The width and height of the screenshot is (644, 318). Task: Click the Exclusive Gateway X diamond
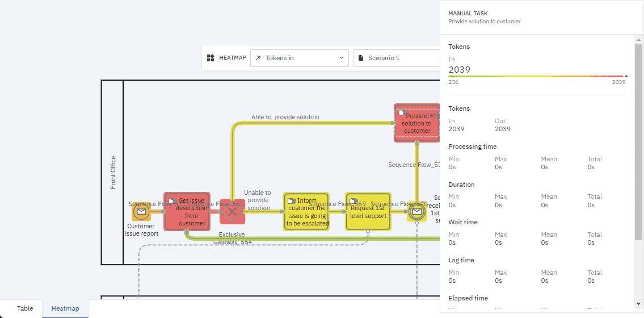(x=233, y=212)
